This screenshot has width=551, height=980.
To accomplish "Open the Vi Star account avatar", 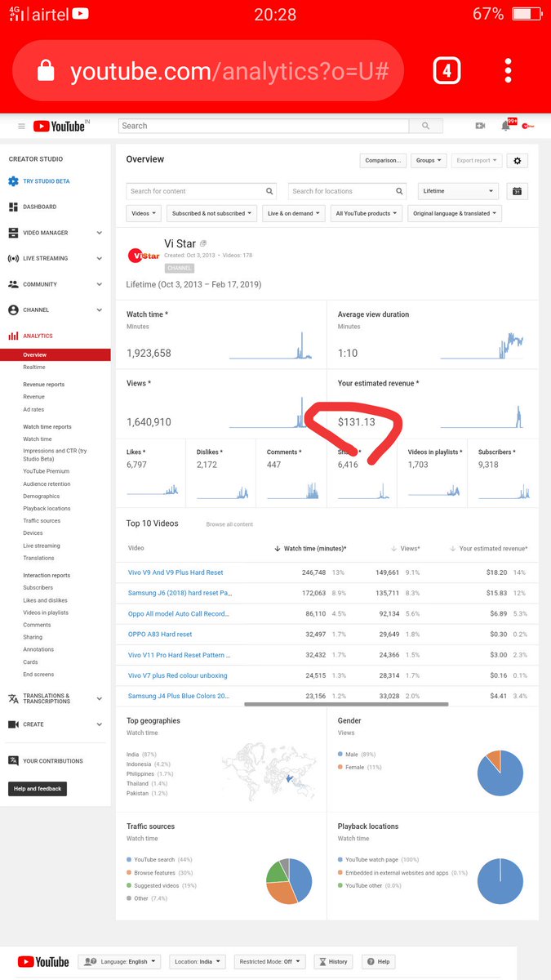I will click(x=528, y=126).
